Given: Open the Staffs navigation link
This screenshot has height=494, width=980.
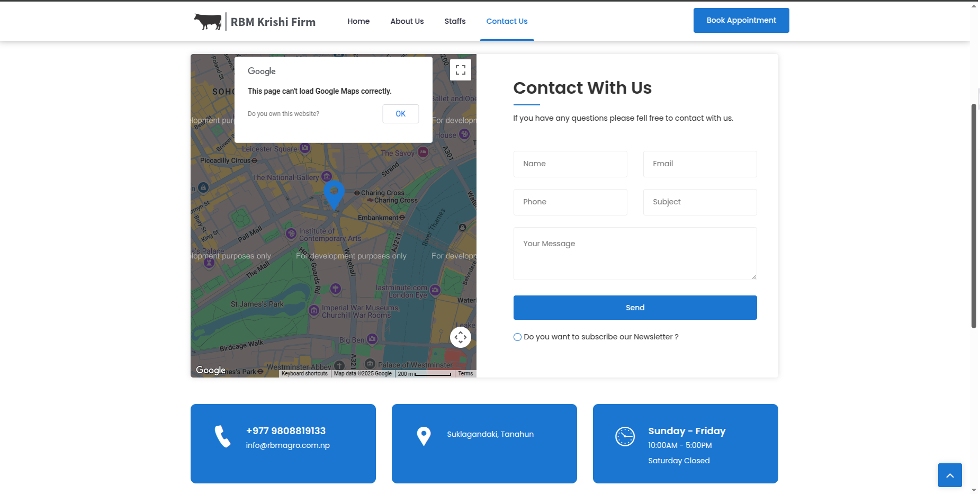Looking at the screenshot, I should point(455,21).
